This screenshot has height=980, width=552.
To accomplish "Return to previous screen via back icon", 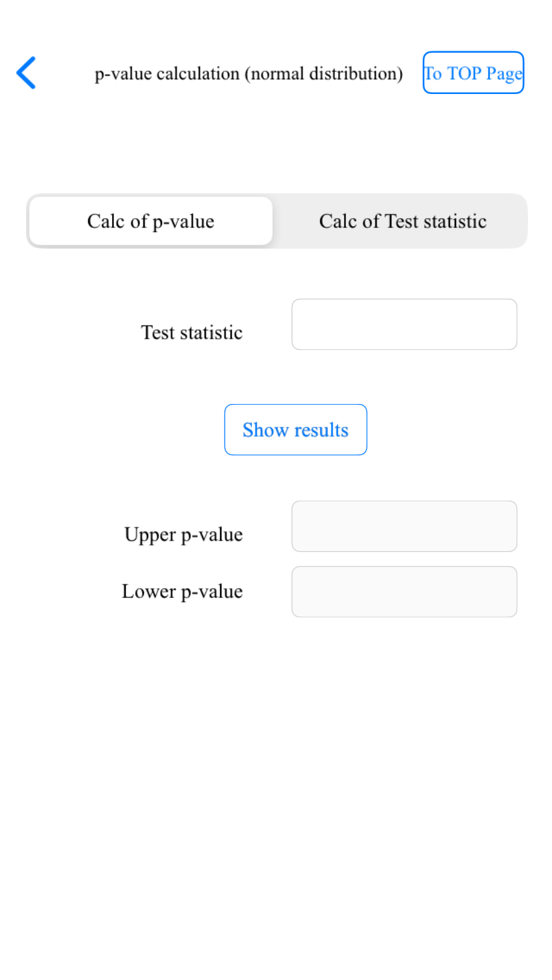I will click(x=26, y=73).
